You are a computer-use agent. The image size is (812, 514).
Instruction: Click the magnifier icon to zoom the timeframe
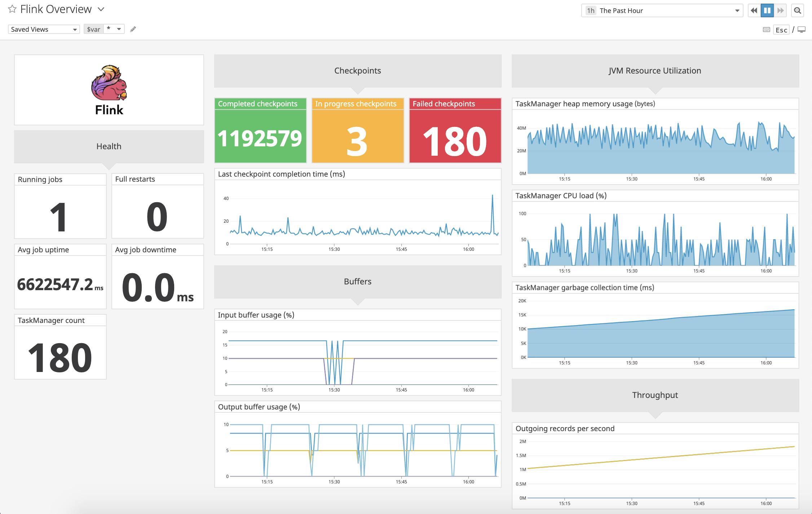pos(798,11)
